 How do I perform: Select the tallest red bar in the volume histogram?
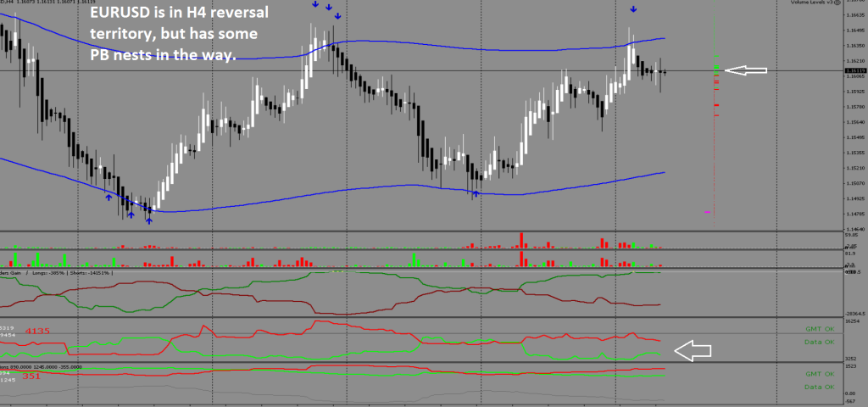[x=521, y=238]
